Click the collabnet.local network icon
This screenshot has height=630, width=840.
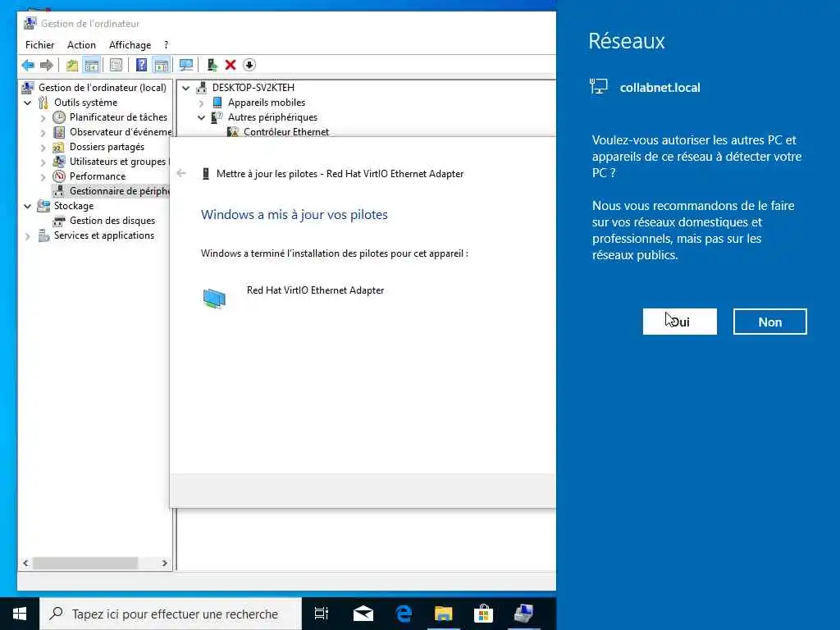tap(598, 86)
